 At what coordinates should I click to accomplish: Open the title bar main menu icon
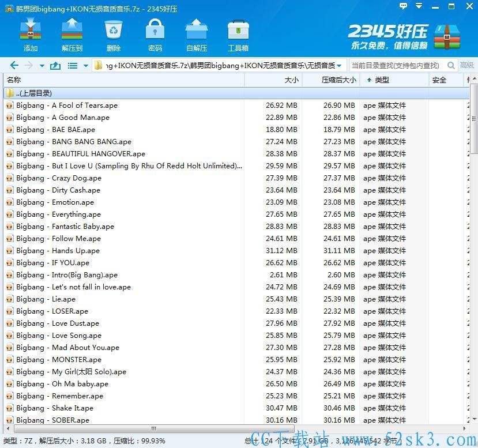pyautogui.click(x=419, y=6)
